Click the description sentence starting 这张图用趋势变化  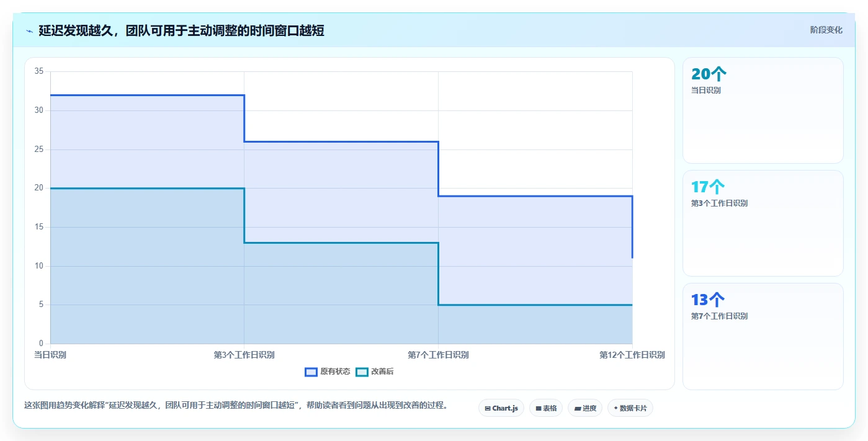point(236,405)
